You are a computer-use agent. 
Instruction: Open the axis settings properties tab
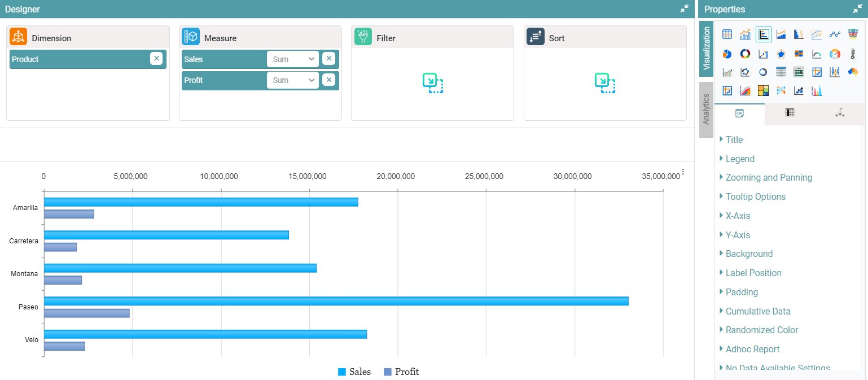pos(840,113)
